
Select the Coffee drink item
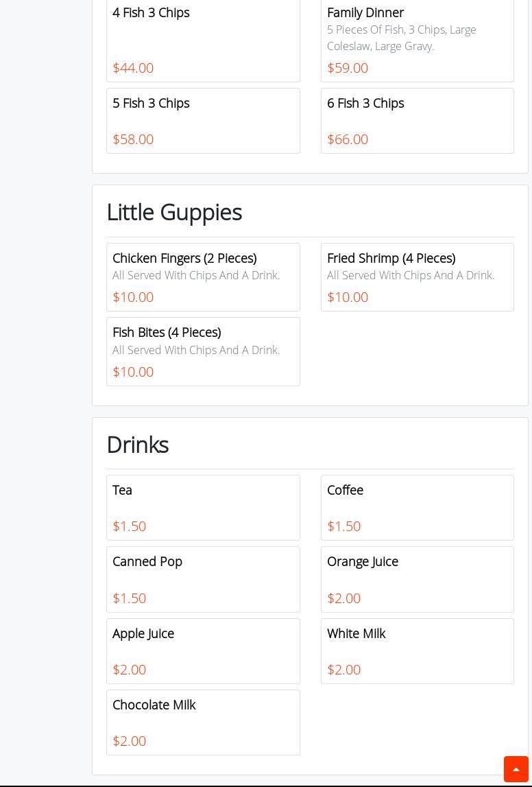417,507
